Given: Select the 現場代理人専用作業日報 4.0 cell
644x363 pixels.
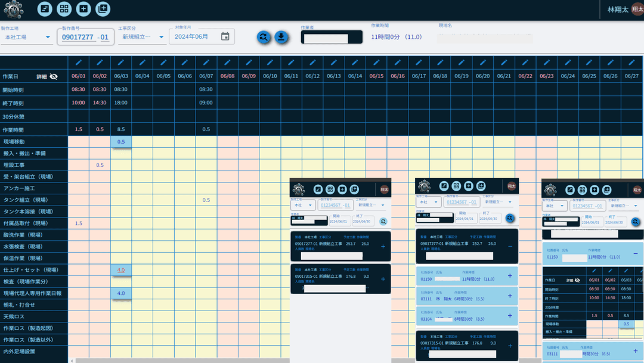Looking at the screenshot, I should pos(120,293).
